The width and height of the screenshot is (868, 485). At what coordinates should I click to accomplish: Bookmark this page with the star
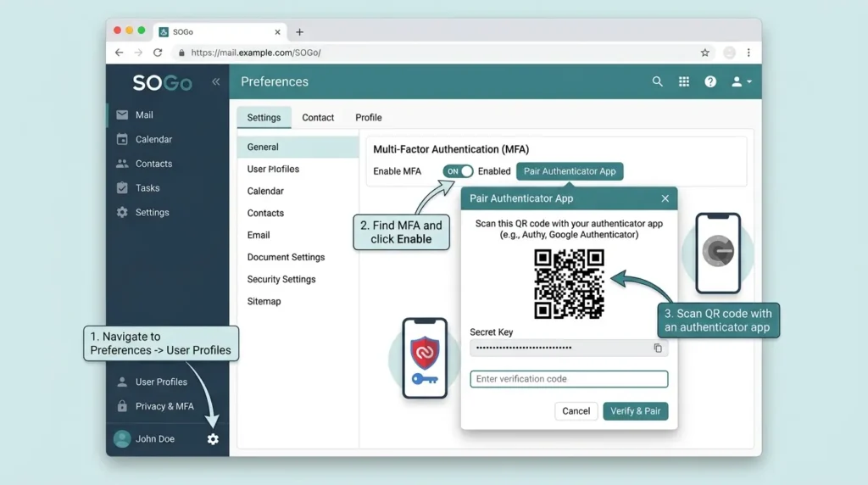(x=704, y=53)
